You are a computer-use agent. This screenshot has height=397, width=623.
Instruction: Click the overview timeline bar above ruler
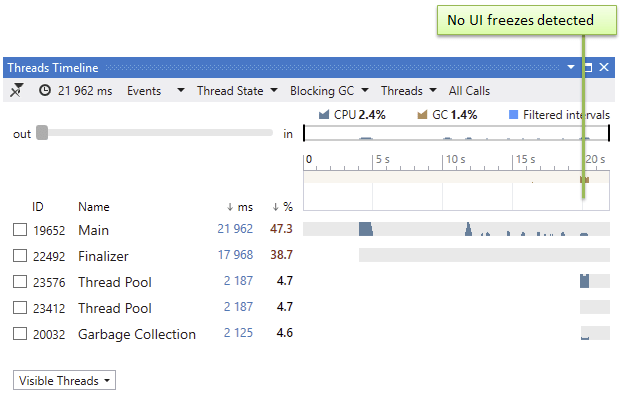point(456,133)
